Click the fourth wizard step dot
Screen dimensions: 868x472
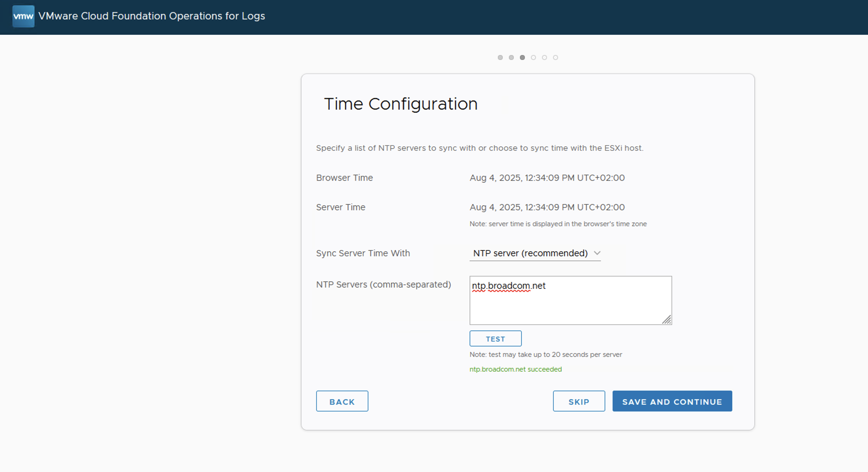[x=533, y=58]
